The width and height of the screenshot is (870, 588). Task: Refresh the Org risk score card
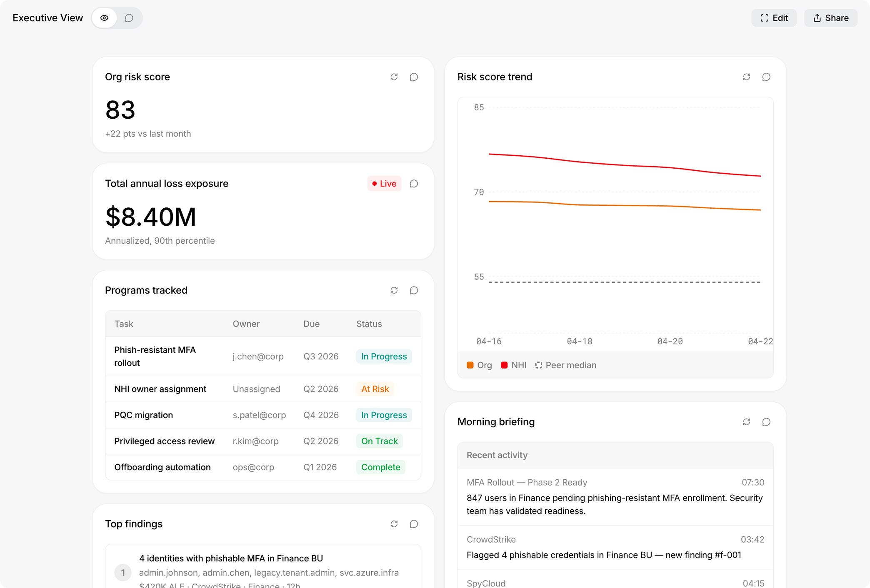[x=394, y=77]
